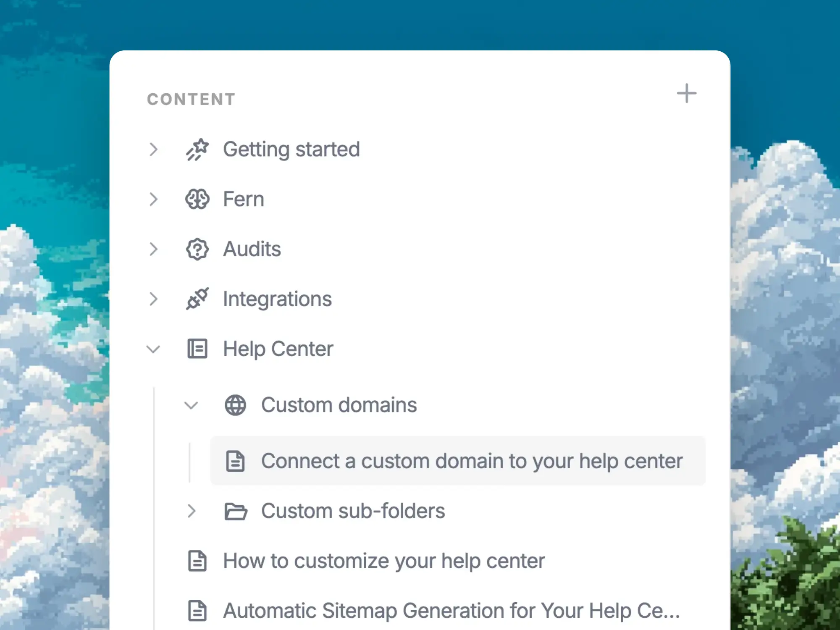The height and width of the screenshot is (630, 840).
Task: Click the brain icon next to Fern
Action: 197,199
